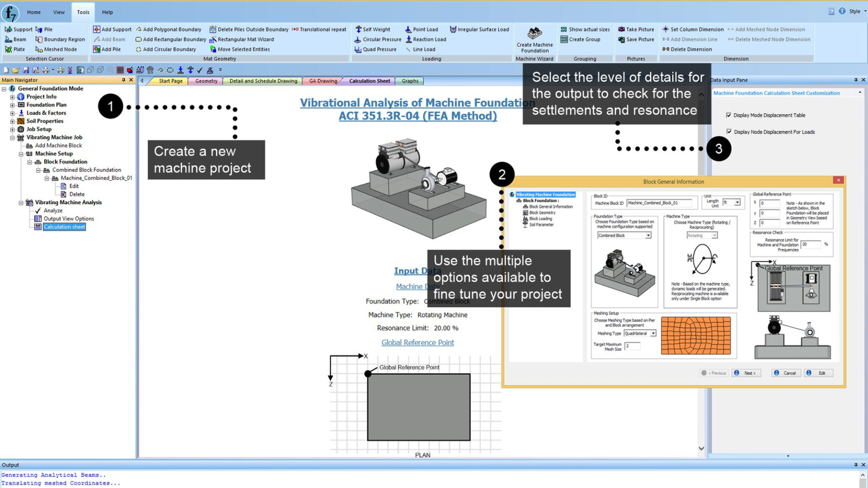This screenshot has width=868, height=488.
Task: Follow the Global Reference Point link
Action: coord(417,343)
